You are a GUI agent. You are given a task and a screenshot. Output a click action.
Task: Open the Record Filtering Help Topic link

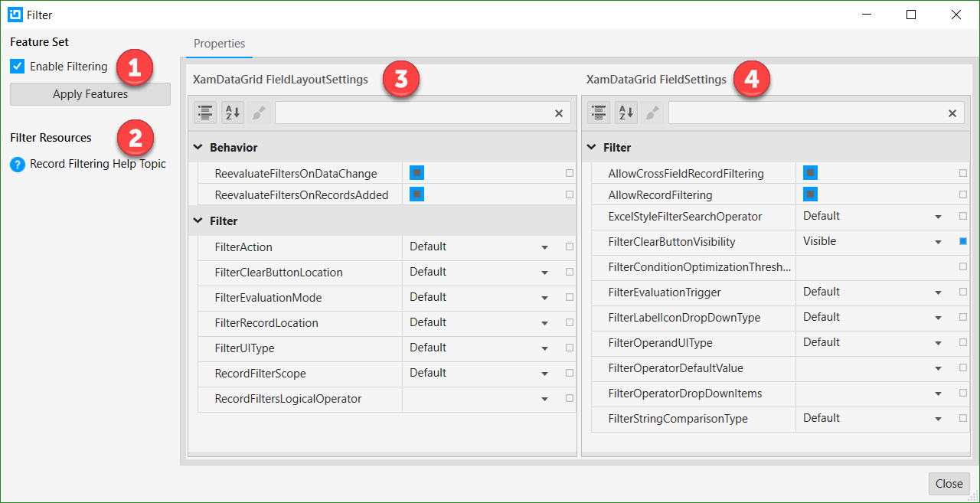coord(97,164)
